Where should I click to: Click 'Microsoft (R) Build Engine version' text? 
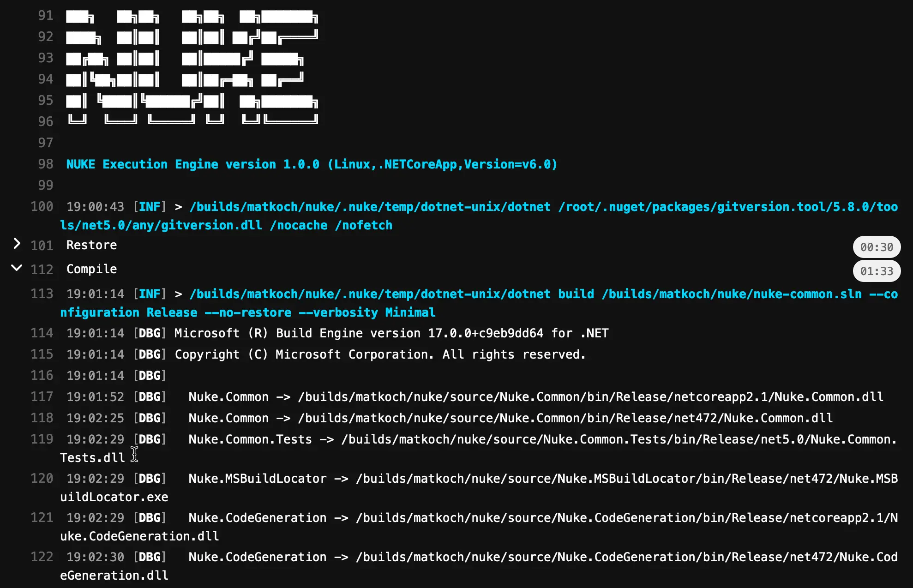pos(297,333)
